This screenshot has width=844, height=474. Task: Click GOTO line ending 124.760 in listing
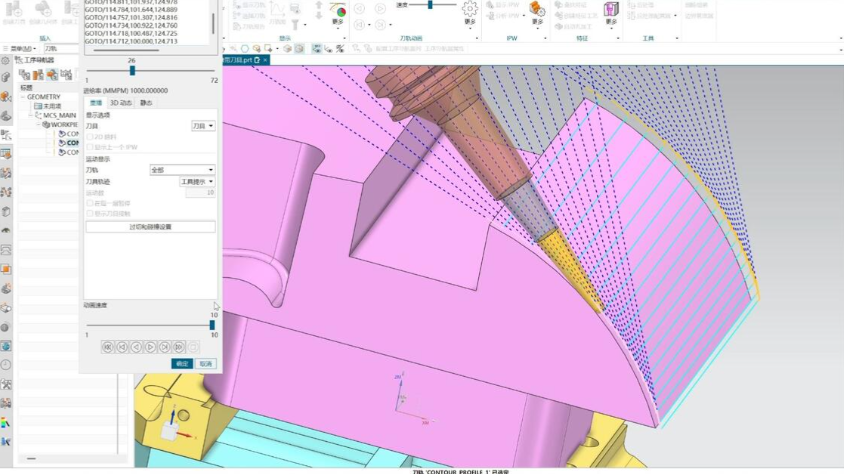[131, 25]
